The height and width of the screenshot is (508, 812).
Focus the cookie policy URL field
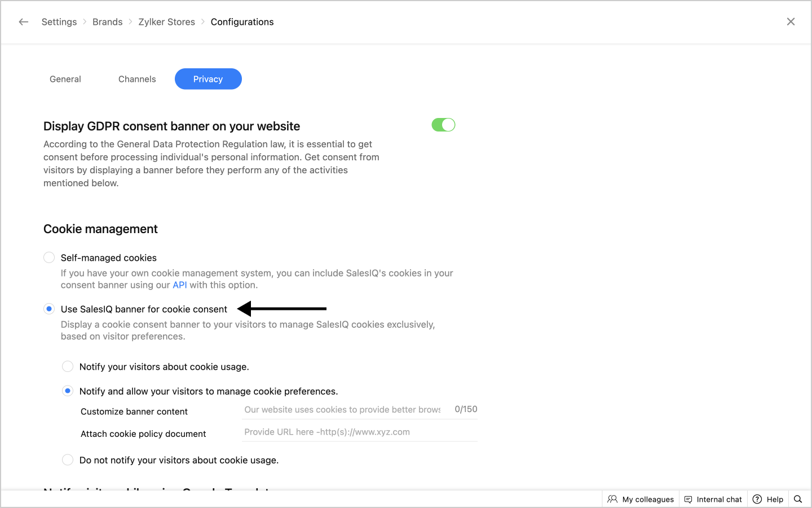359,432
